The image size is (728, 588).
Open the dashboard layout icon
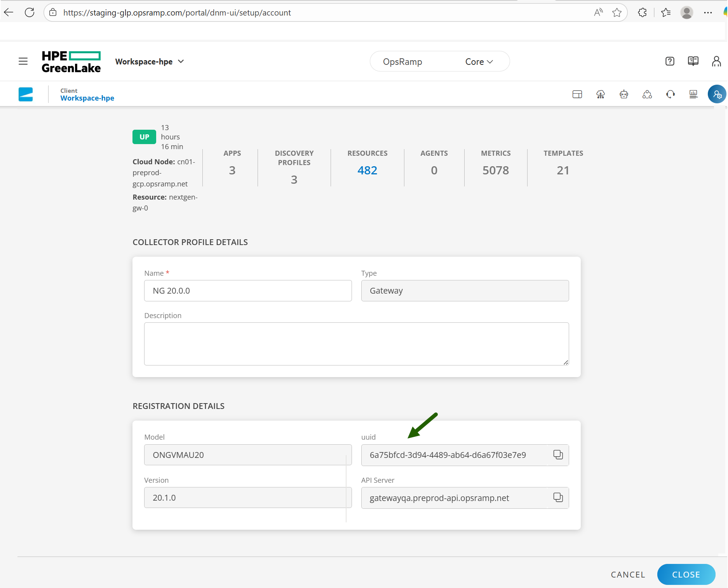(577, 94)
